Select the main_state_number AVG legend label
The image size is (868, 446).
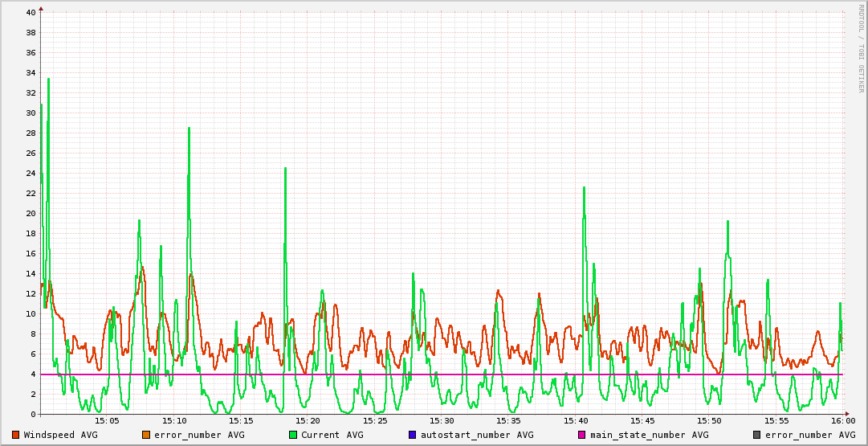click(x=649, y=435)
